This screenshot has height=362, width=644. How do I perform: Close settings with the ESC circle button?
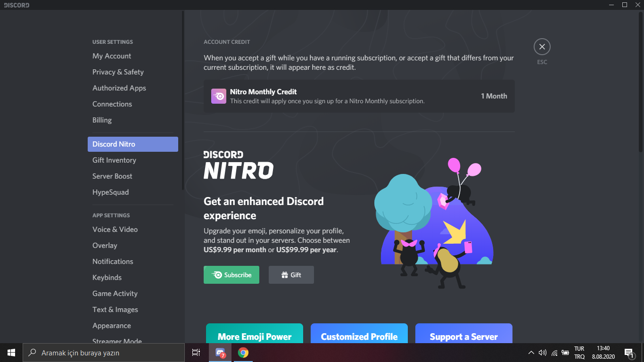(542, 47)
